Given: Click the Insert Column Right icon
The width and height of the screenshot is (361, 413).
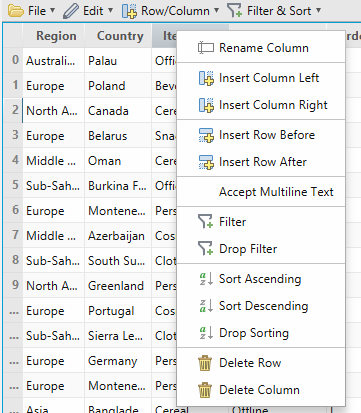Looking at the screenshot, I should click(206, 105).
